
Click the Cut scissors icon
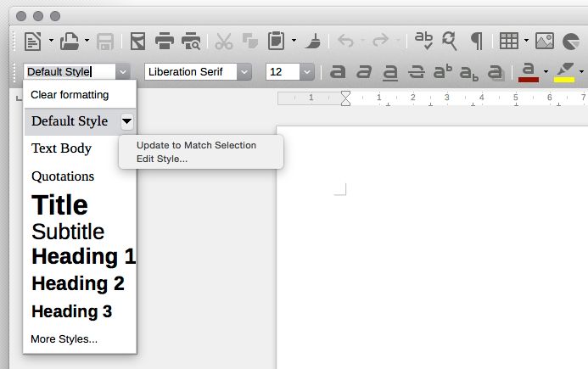click(x=224, y=42)
